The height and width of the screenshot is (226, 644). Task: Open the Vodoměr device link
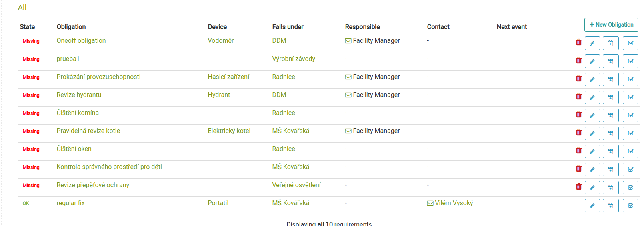[x=221, y=40]
